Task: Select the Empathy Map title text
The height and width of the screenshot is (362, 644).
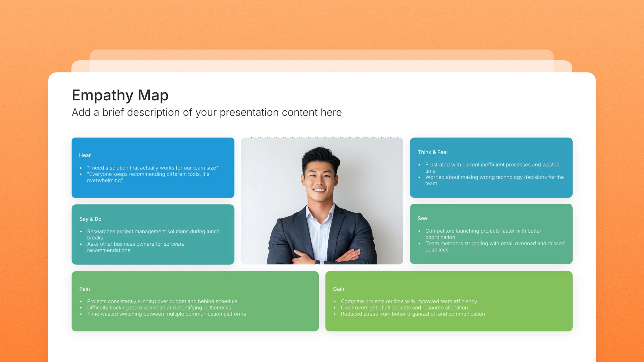Action: pos(120,95)
